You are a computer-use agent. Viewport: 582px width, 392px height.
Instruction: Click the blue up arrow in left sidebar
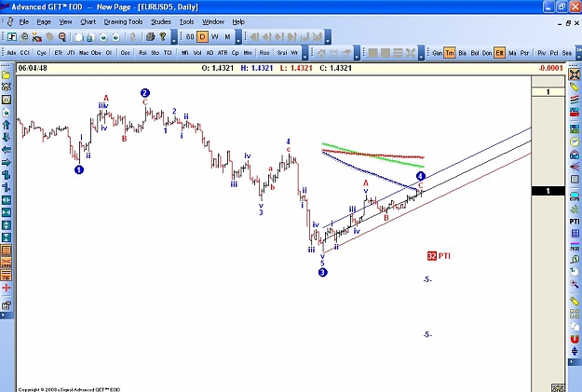[x=6, y=125]
